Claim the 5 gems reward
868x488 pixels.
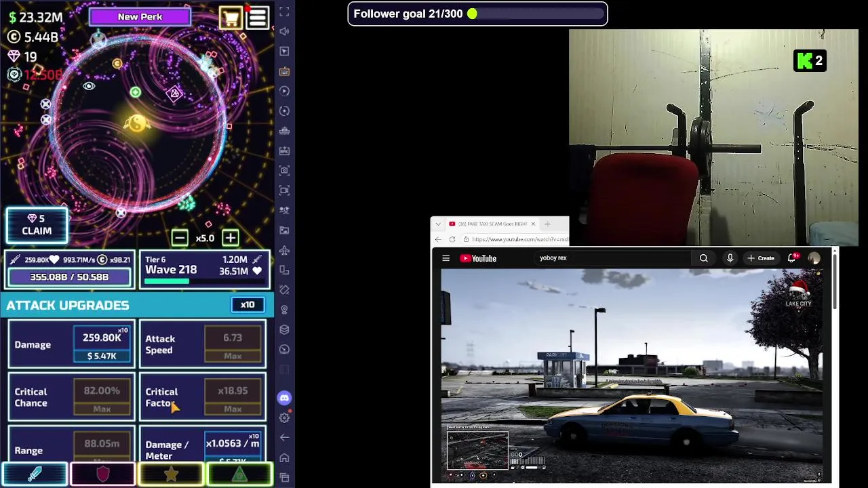[x=37, y=225]
